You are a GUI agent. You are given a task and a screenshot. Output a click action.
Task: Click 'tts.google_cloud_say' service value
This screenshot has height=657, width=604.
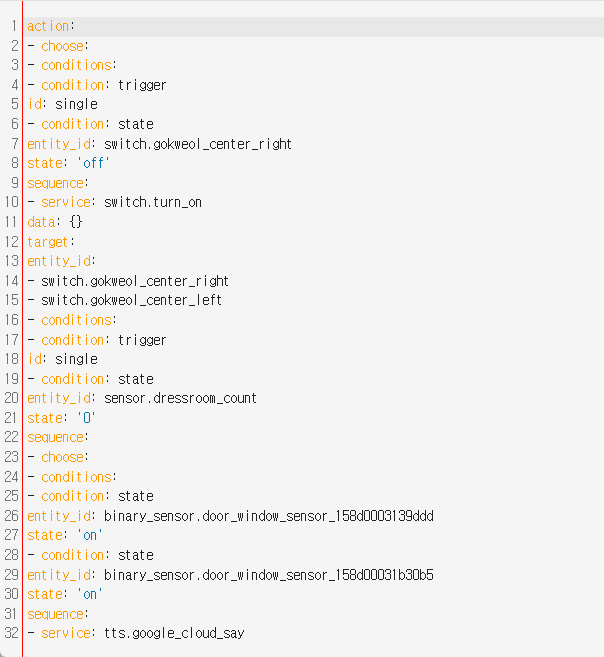tap(174, 633)
